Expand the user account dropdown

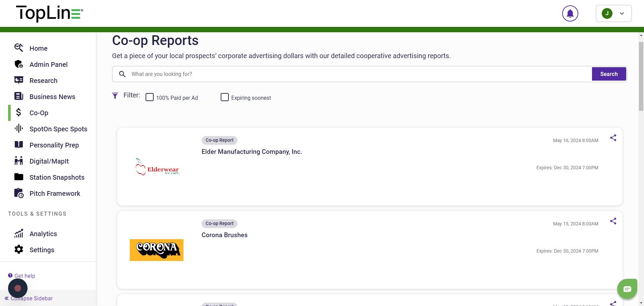pyautogui.click(x=613, y=14)
